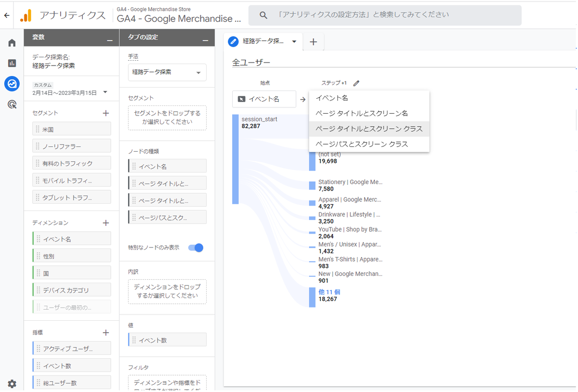
Task: Click the ページパスとスク node type chip
Action: pos(167,217)
